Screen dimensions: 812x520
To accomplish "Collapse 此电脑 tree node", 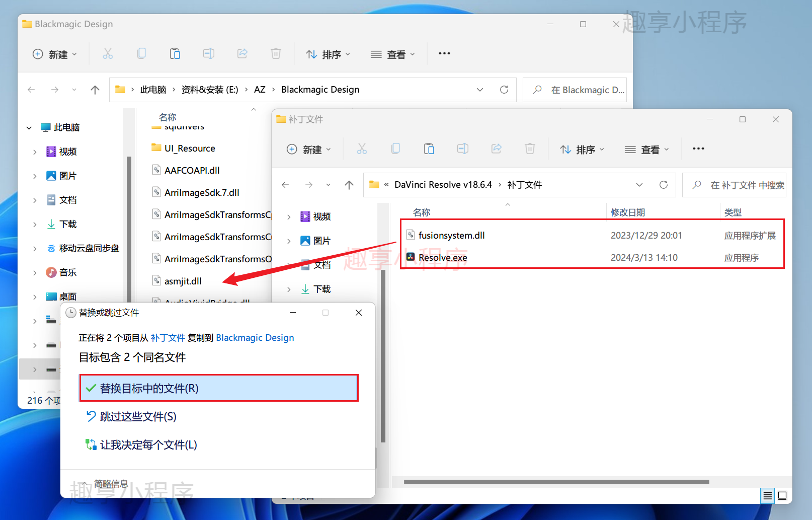I will coord(29,128).
